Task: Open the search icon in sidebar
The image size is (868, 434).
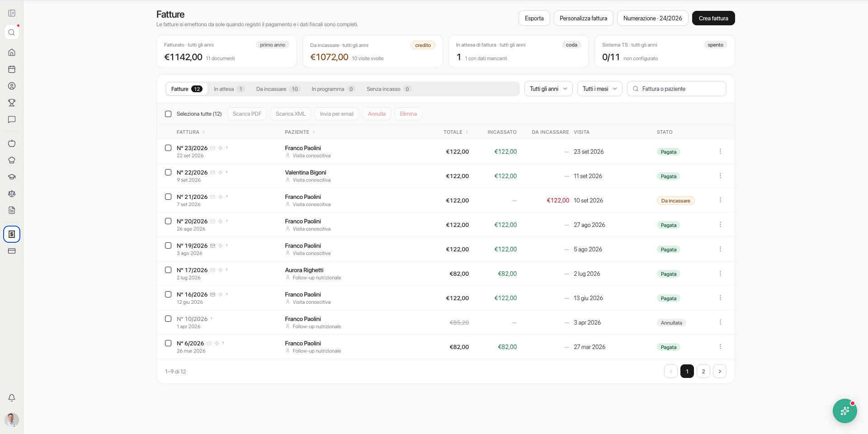Action: pos(12,33)
